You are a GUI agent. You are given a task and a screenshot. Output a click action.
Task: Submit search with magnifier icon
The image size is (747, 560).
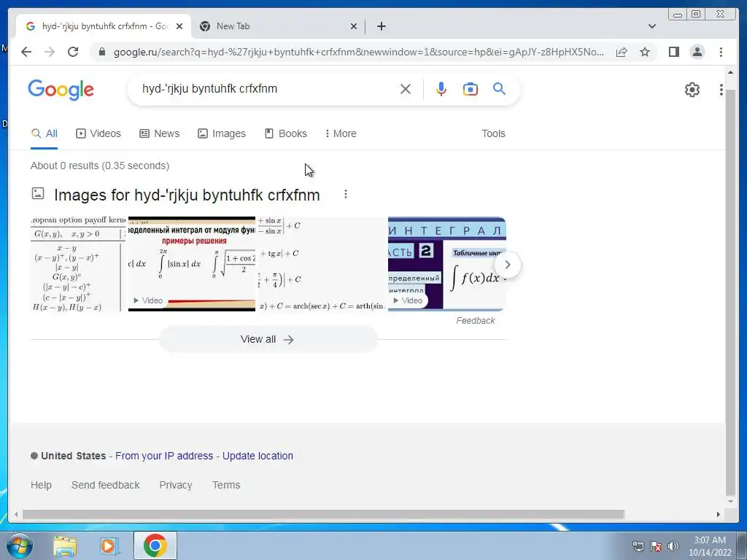click(499, 89)
